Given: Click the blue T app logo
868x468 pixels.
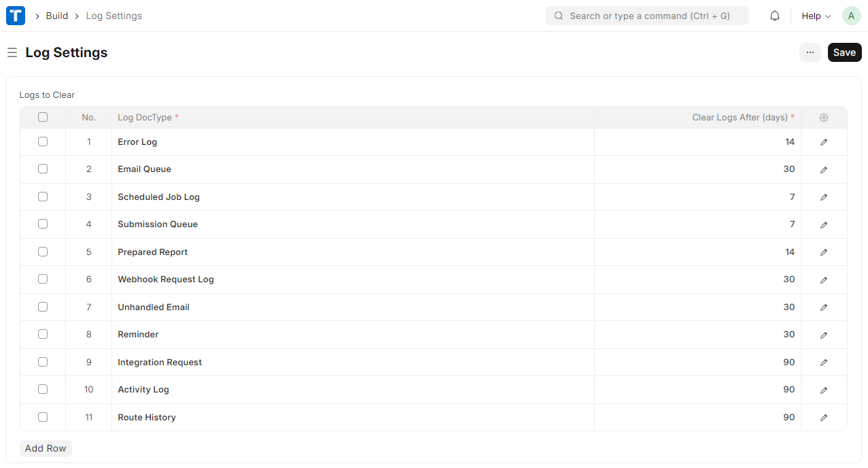Looking at the screenshot, I should click(x=16, y=16).
